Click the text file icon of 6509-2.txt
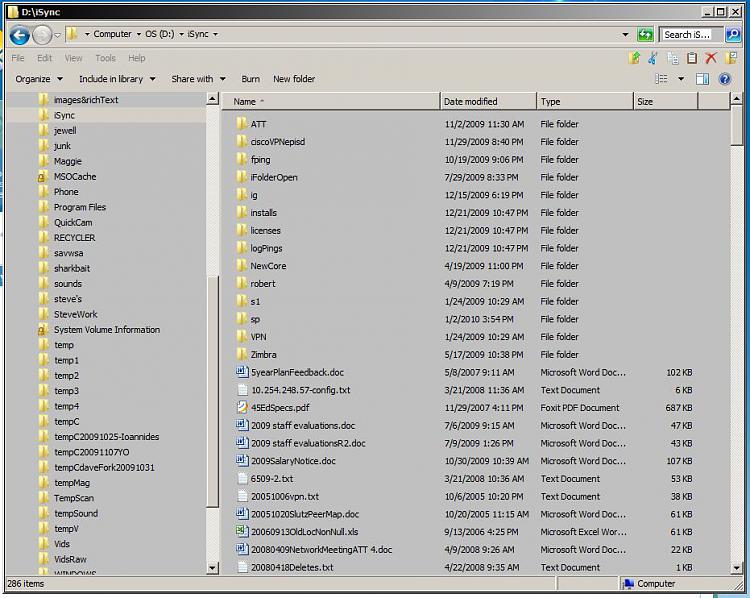The height and width of the screenshot is (598, 750). tap(243, 478)
